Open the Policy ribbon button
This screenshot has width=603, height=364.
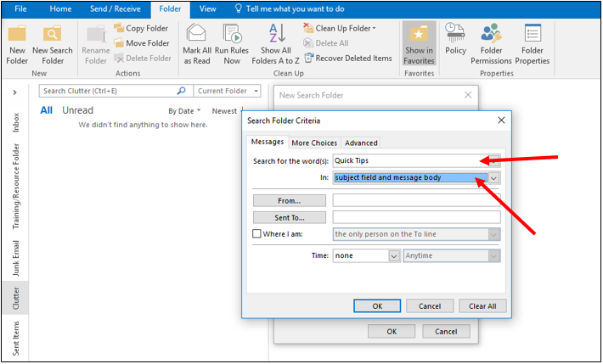pyautogui.click(x=455, y=40)
